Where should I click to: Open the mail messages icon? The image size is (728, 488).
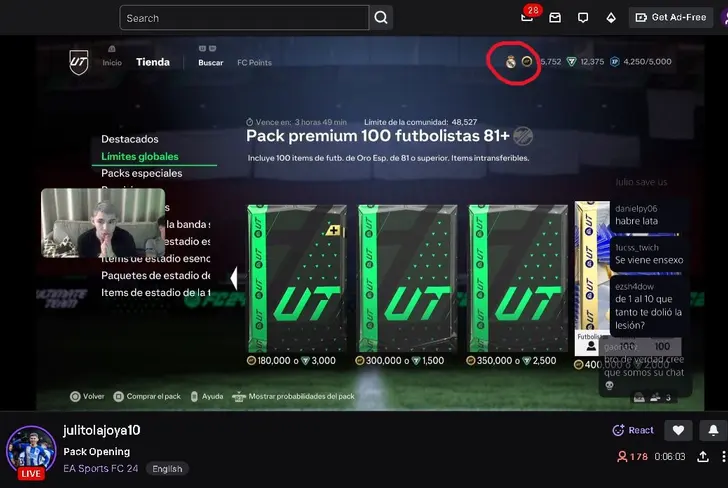[556, 18]
